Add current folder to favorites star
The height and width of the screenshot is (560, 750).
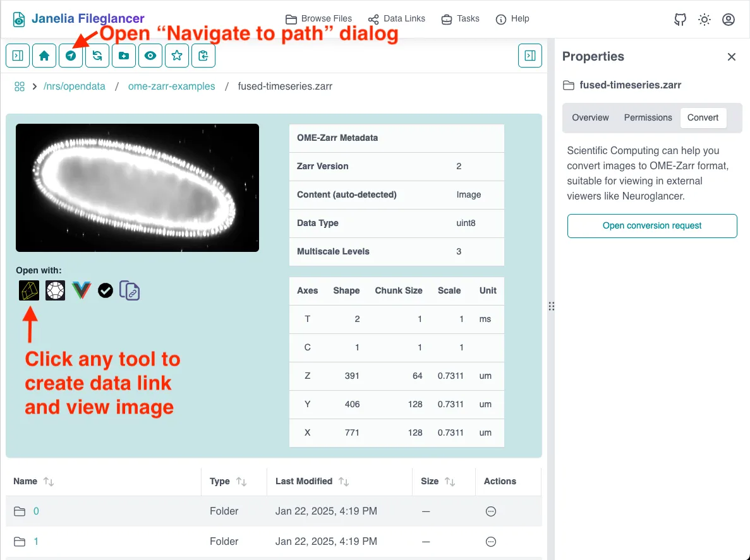point(177,56)
